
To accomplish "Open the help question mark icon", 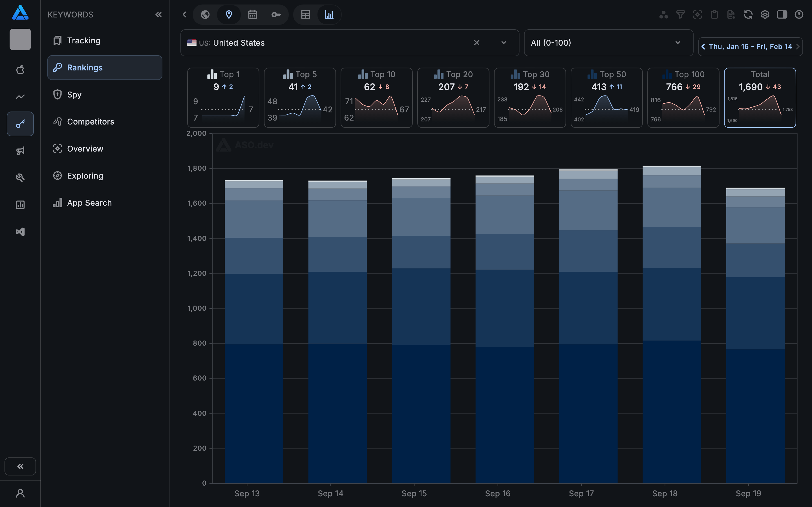I will click(x=798, y=14).
